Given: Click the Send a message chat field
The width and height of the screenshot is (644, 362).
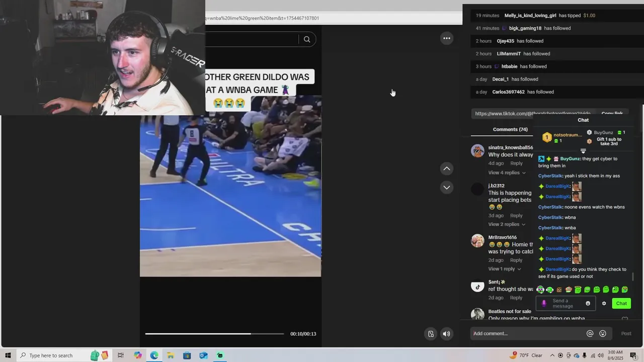Looking at the screenshot, I should [566, 303].
